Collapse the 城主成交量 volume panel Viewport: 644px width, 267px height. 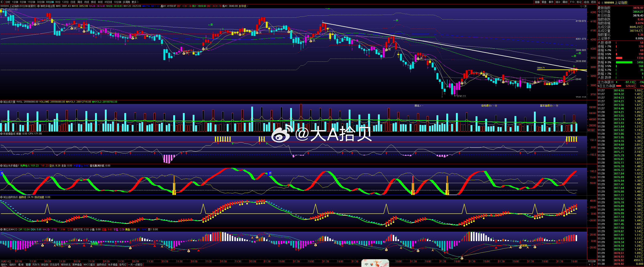click(1, 102)
